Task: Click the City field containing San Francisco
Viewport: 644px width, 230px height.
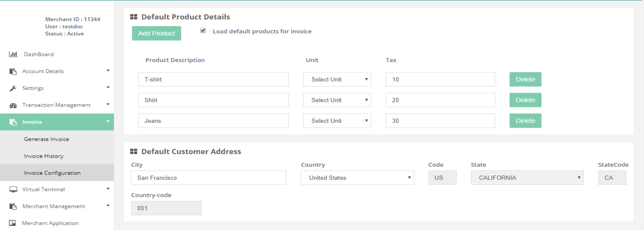Action: (208, 178)
